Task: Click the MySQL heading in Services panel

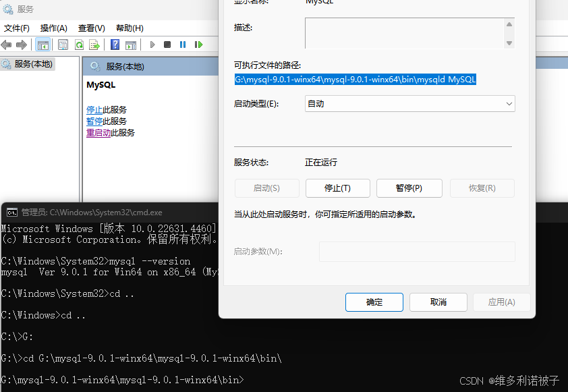Action: (x=101, y=85)
